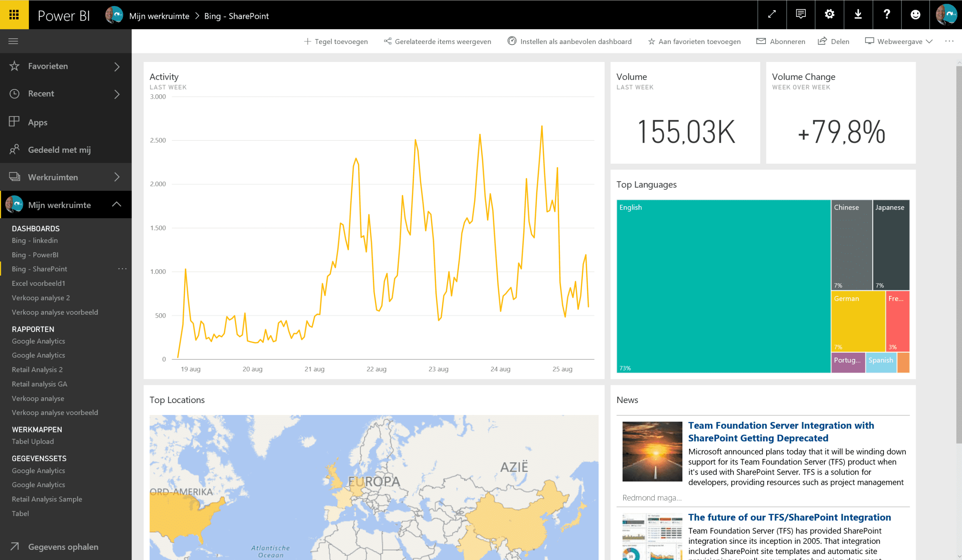
Task: Enter full screen mode icon
Action: pos(772,15)
